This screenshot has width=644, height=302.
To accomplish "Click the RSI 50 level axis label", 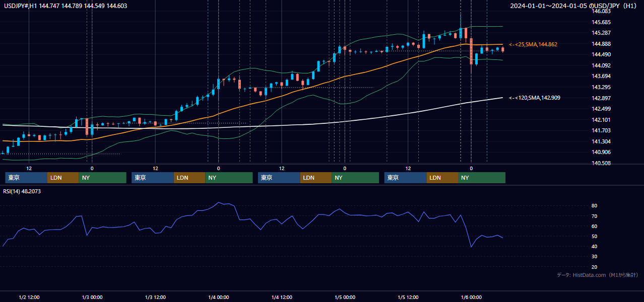I will pyautogui.click(x=595, y=236).
